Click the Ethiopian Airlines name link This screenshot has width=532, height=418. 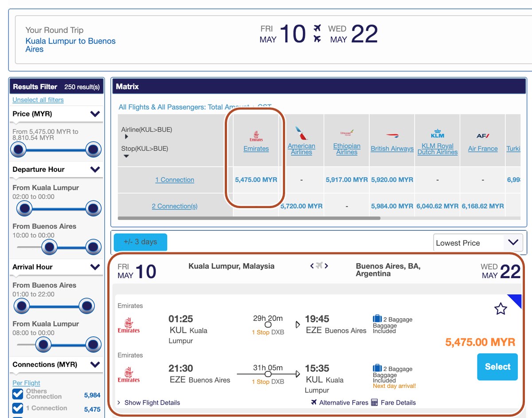(x=347, y=149)
